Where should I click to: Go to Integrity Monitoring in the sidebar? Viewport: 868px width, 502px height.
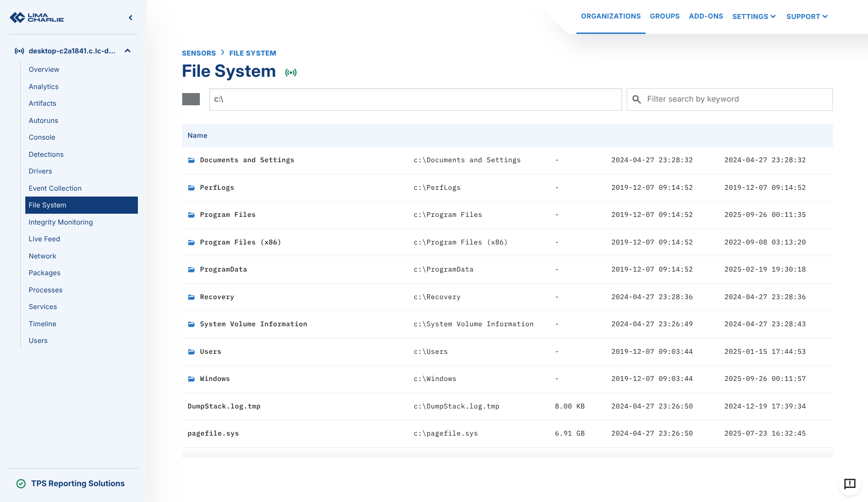coord(61,222)
